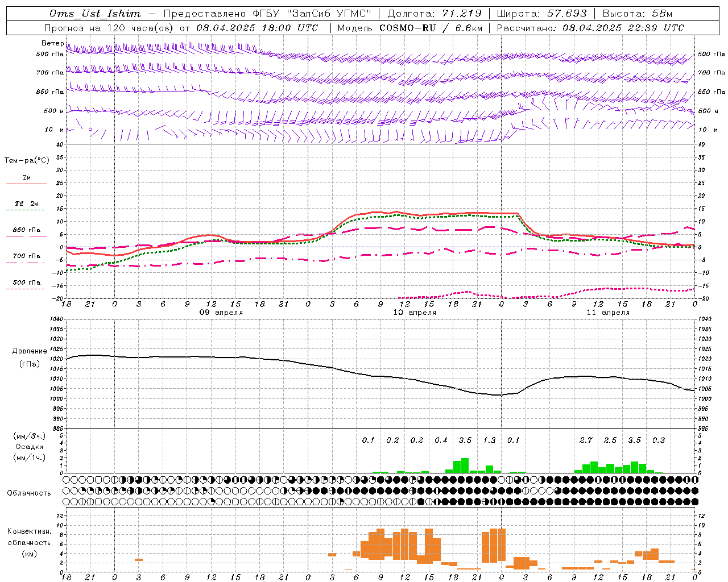728x582 pixels.
Task: Click the 2.7 precipitation value
Action: click(x=586, y=440)
